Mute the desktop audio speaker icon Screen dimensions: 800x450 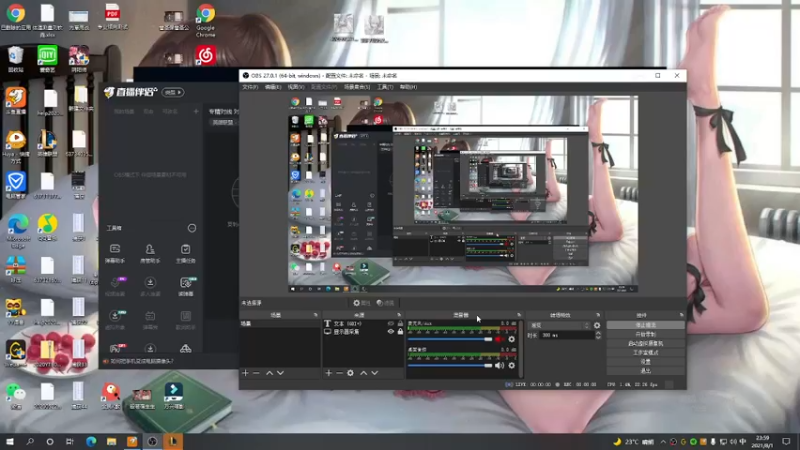pos(499,365)
